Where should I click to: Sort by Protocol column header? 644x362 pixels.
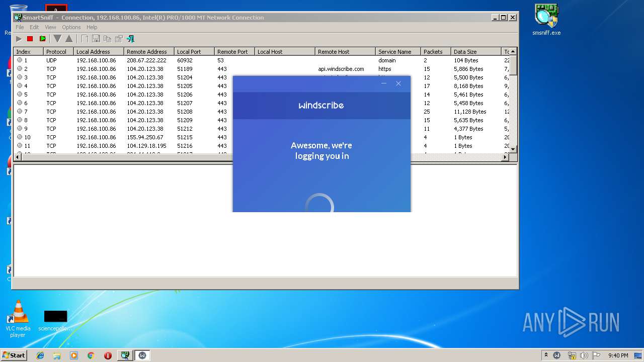[59, 52]
